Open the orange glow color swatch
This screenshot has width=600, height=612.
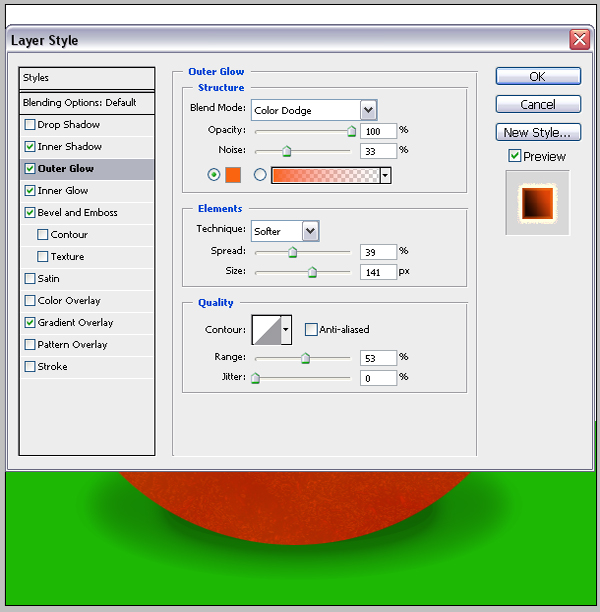pyautogui.click(x=233, y=175)
